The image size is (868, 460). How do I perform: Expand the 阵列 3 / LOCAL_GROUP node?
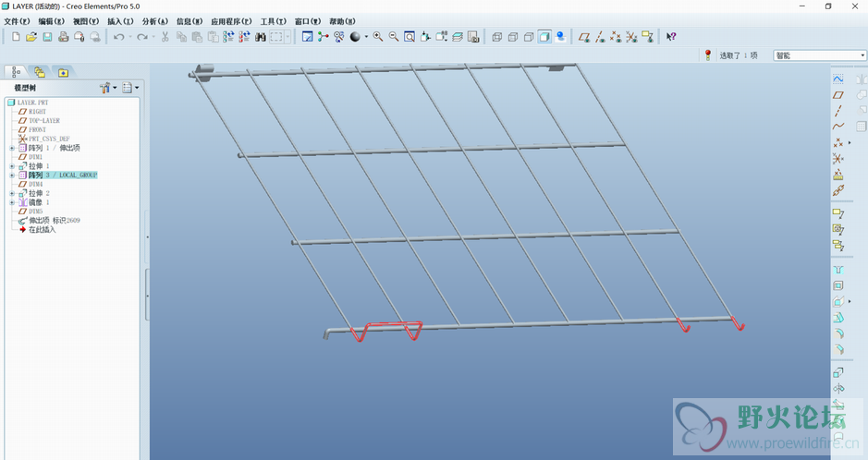click(x=12, y=176)
